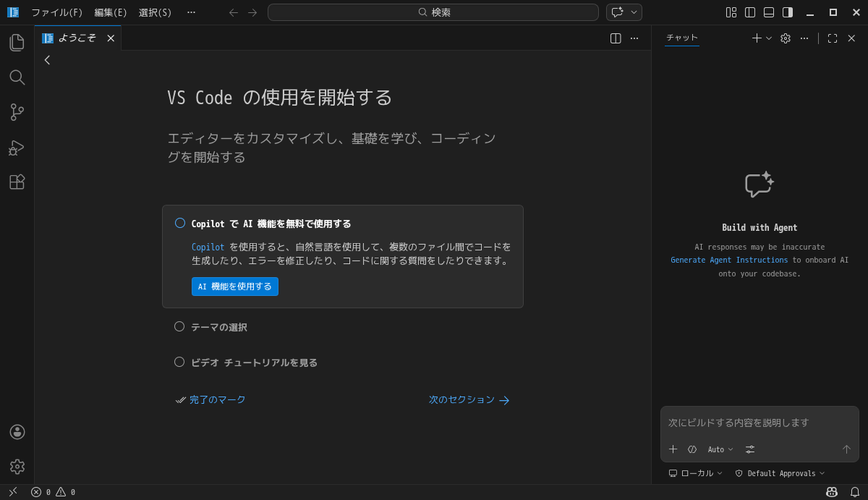This screenshot has height=500, width=868.
Task: Click the ビデオ チュートリアルを見る step label
Action: 254,363
